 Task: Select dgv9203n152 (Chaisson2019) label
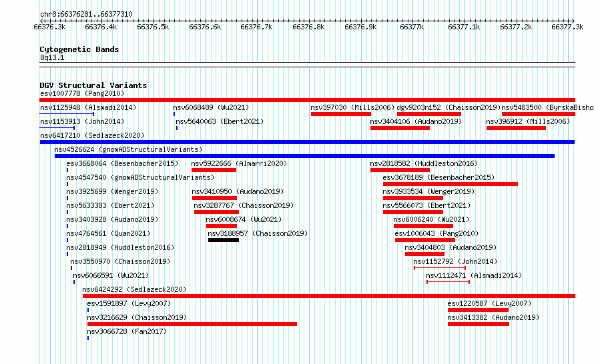click(x=449, y=107)
